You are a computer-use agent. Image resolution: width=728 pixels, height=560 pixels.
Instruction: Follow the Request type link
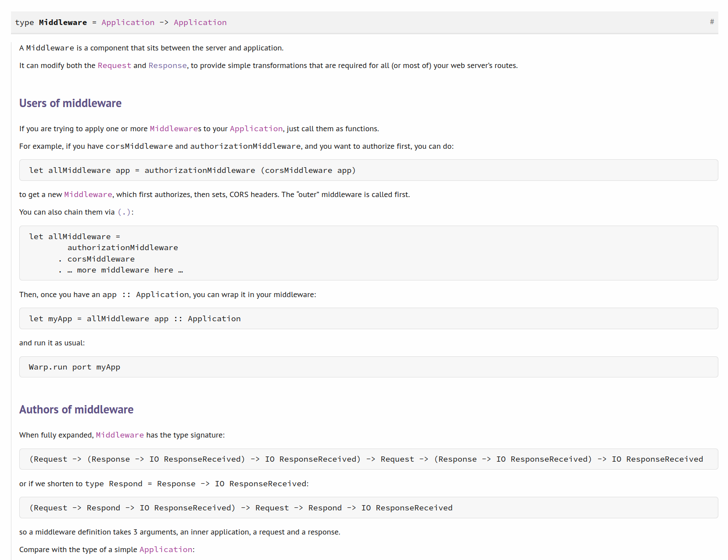tap(114, 65)
